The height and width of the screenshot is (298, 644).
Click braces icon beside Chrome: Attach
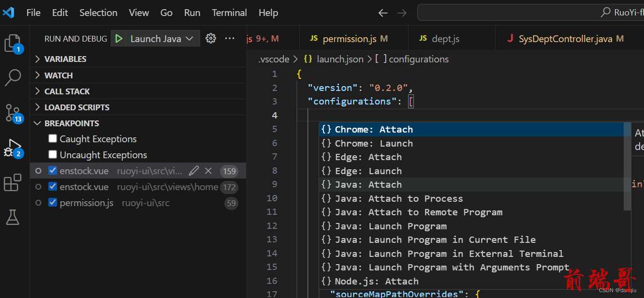click(x=326, y=130)
